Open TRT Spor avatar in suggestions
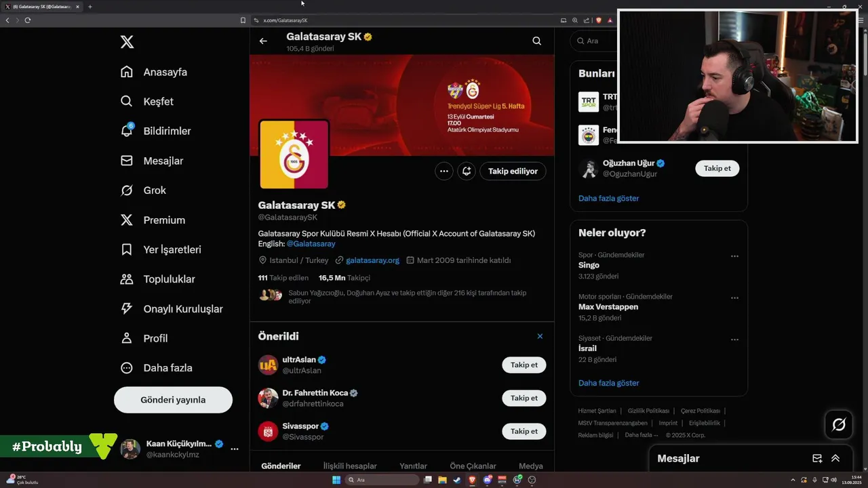 pos(589,102)
